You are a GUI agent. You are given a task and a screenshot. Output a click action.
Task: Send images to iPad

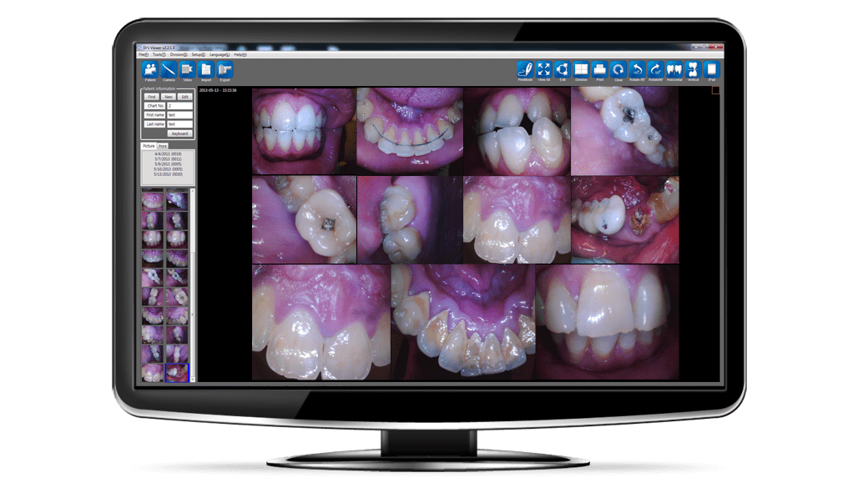[x=711, y=69]
